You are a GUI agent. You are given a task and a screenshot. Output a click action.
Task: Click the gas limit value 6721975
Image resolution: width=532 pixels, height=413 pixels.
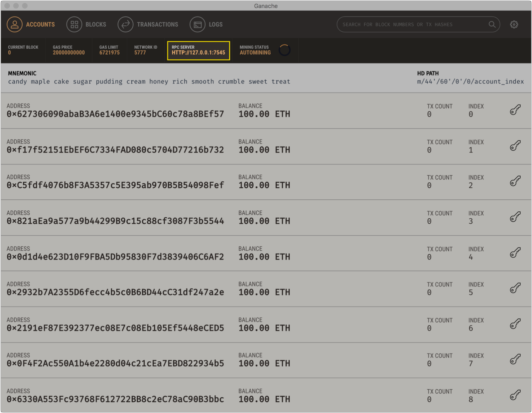109,53
